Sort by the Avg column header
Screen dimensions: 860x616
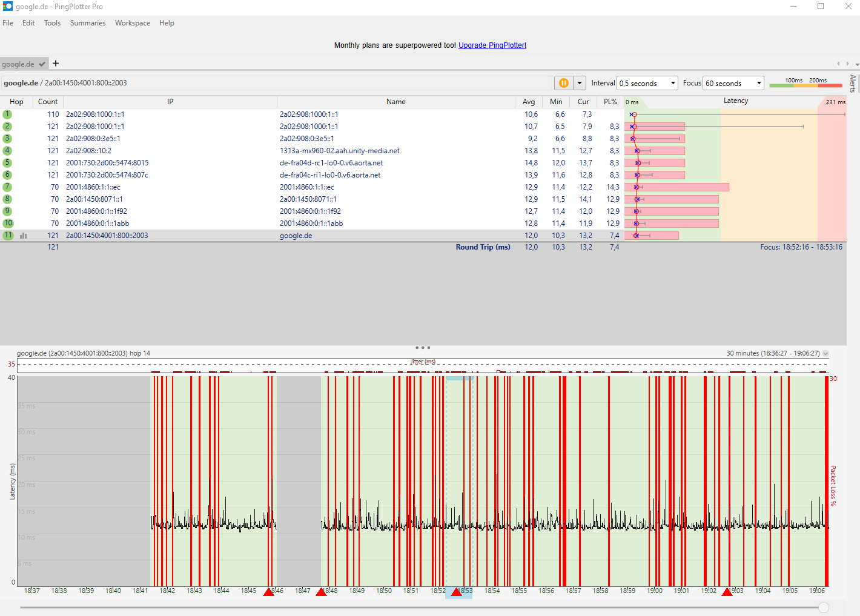tap(529, 102)
